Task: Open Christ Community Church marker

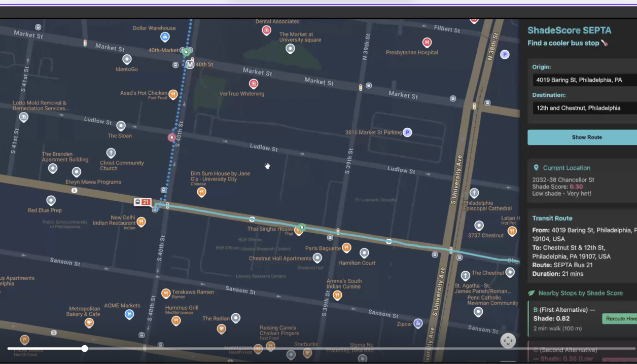Action: (x=111, y=153)
